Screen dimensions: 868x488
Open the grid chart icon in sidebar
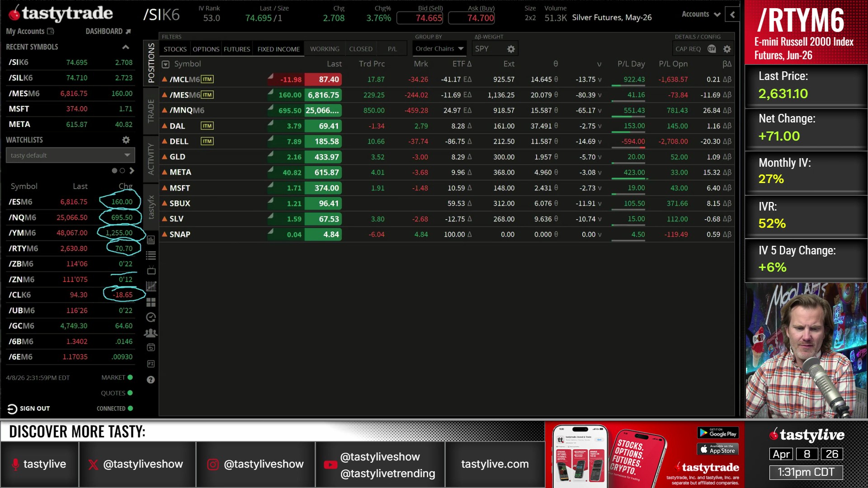pos(151,286)
